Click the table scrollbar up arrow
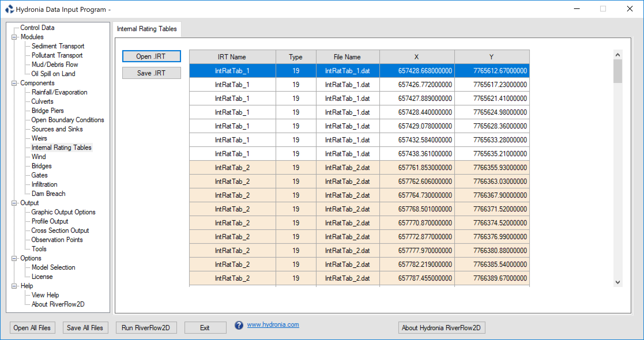 coord(618,55)
